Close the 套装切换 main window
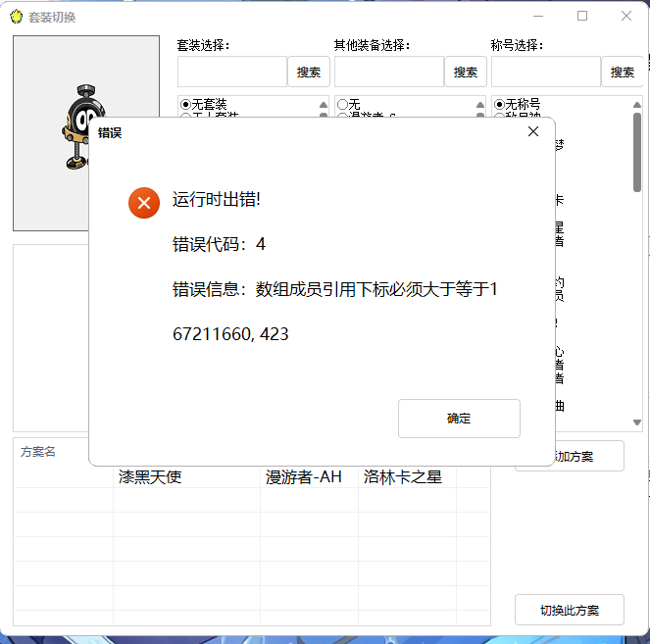650x644 pixels. pos(626,16)
